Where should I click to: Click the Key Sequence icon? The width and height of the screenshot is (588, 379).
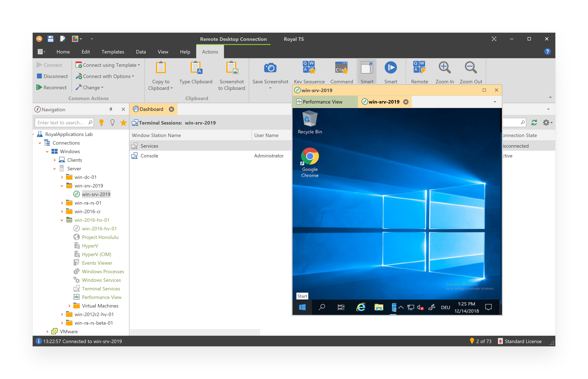click(x=309, y=68)
